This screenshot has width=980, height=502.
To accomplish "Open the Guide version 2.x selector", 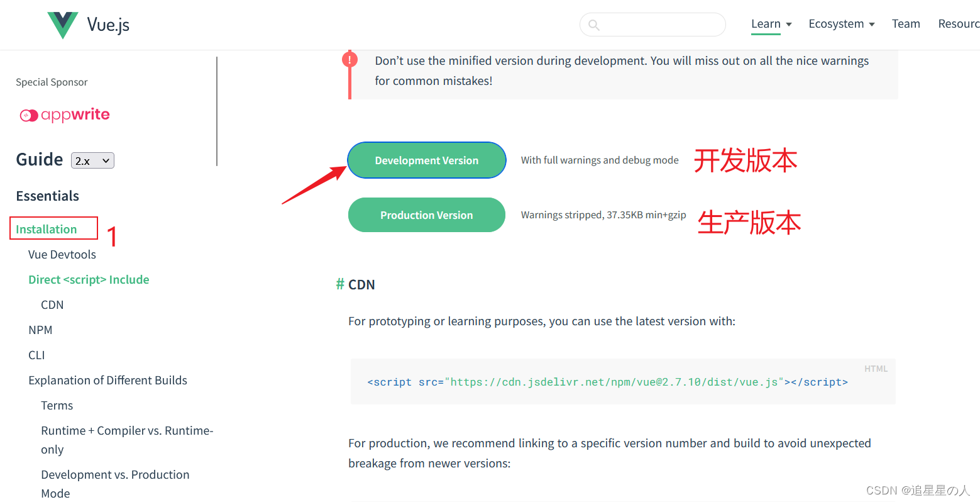I will coord(92,160).
